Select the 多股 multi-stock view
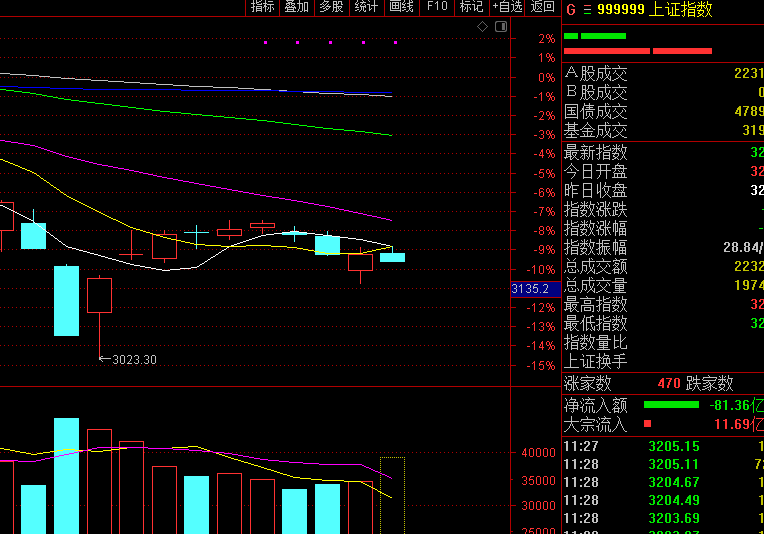The width and height of the screenshot is (764, 534). [x=331, y=7]
